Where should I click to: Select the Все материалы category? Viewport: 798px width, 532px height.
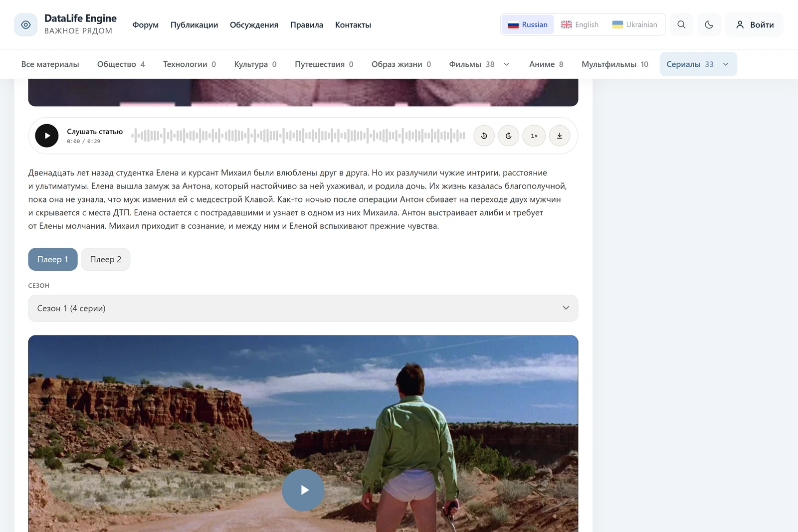(x=50, y=64)
